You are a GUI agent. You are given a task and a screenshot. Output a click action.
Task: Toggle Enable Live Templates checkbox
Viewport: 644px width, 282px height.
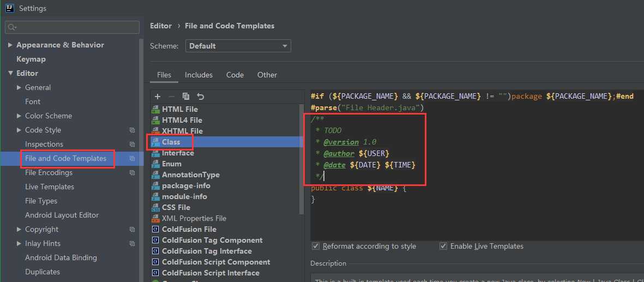[443, 246]
